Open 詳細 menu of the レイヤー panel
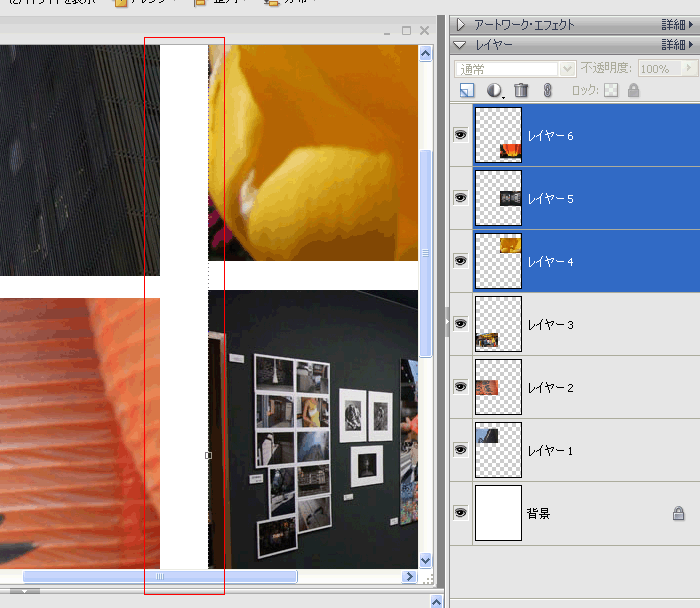 [679, 45]
